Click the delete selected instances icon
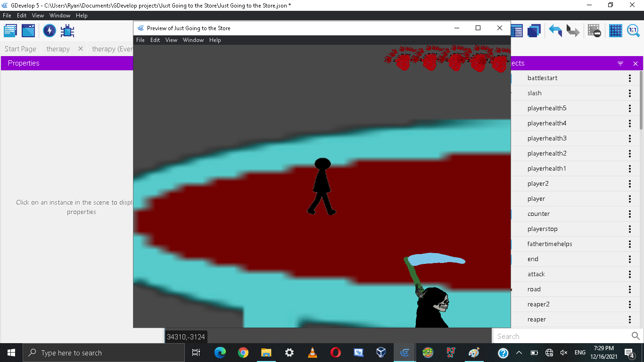Viewport: 644px width, 362px height. point(594,31)
